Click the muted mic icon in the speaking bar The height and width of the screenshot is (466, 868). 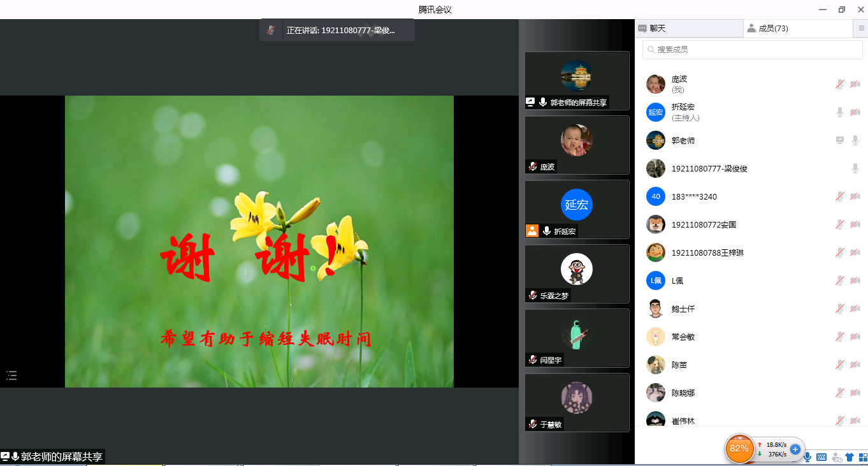pyautogui.click(x=271, y=30)
